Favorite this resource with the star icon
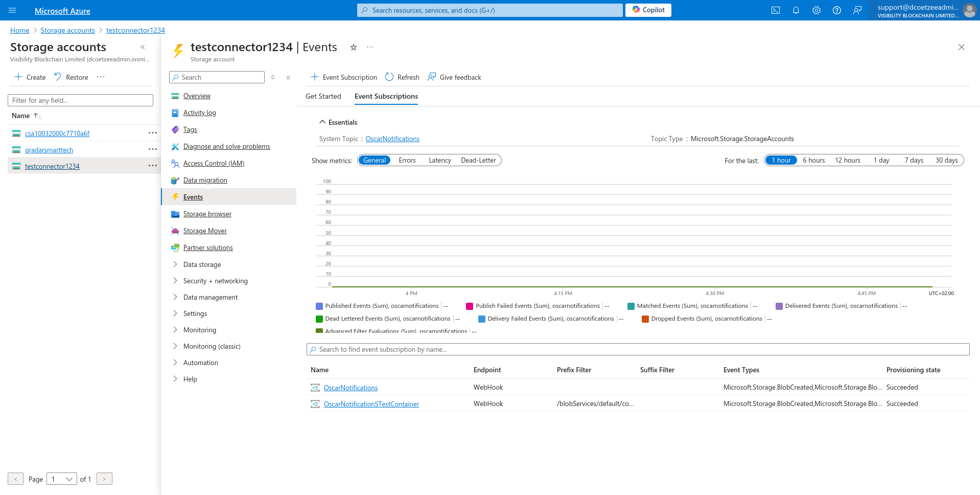 coord(353,47)
